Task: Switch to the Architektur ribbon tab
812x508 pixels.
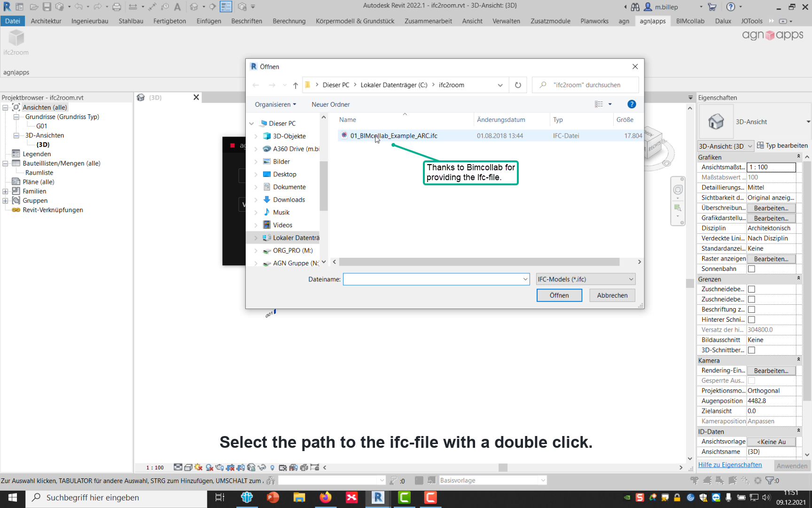Action: pos(46,21)
